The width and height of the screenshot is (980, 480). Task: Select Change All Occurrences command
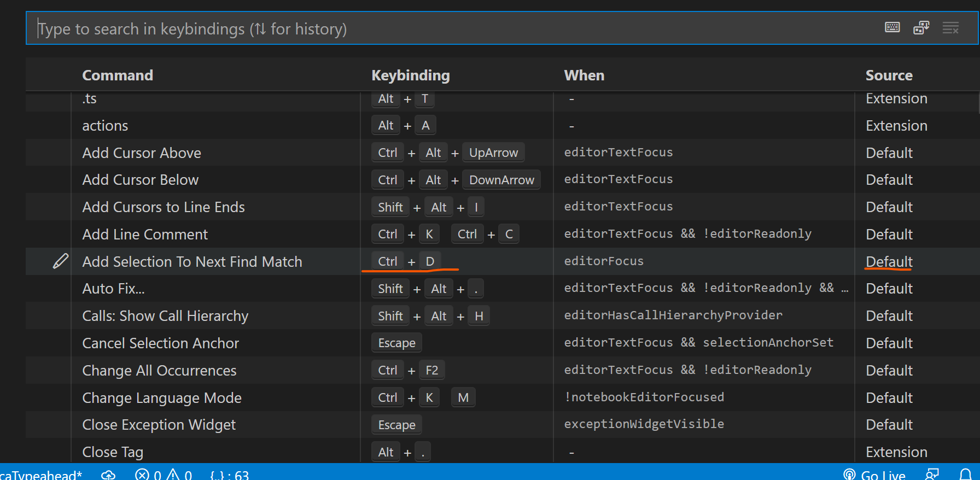pos(159,370)
